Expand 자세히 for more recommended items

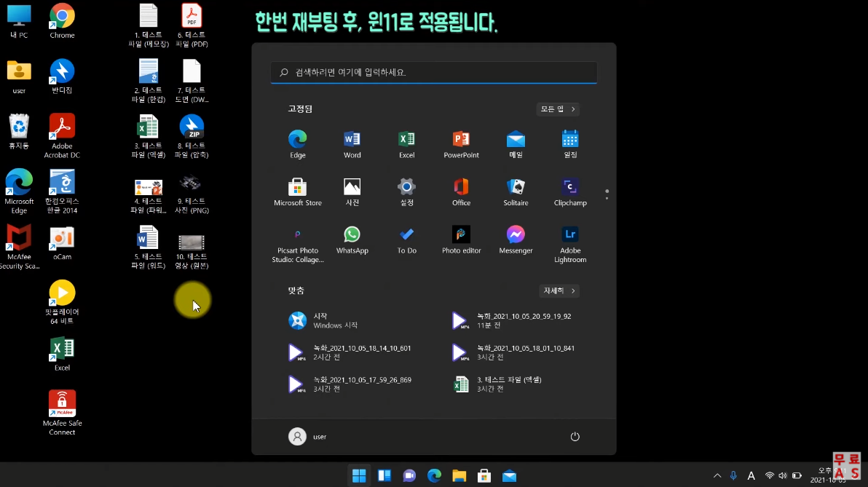(x=559, y=290)
